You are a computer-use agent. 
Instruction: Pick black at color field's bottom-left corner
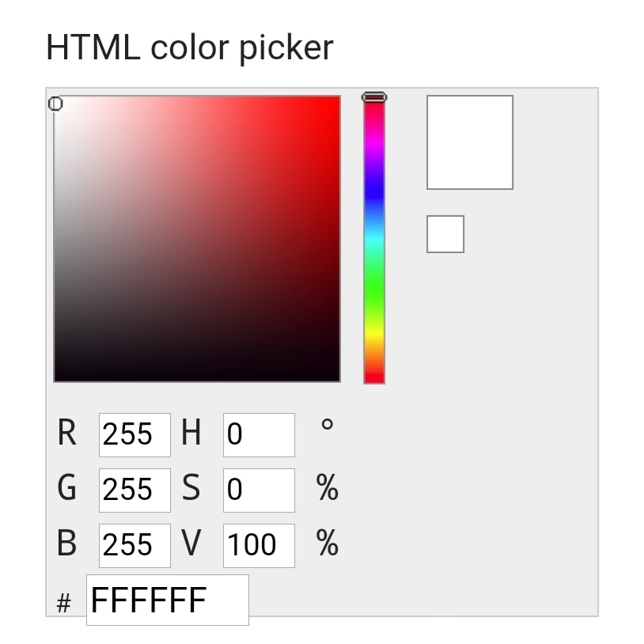pos(56,379)
